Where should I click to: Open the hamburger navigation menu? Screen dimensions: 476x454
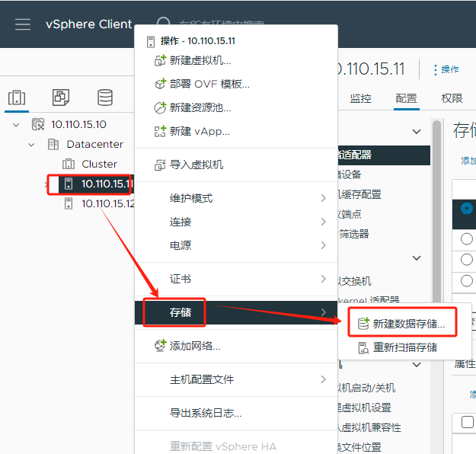tap(23, 24)
